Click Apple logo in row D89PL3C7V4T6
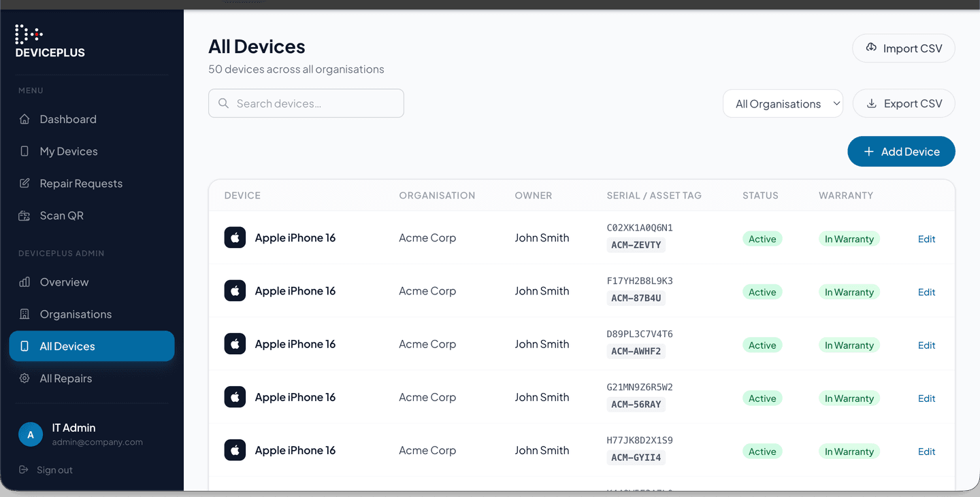The image size is (980, 497). click(235, 343)
